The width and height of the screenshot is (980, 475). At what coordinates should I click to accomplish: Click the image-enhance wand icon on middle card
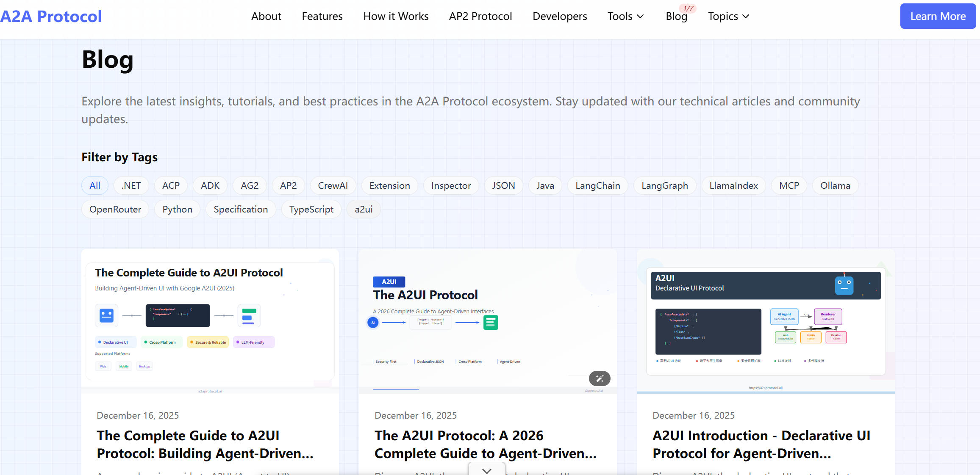click(x=599, y=378)
